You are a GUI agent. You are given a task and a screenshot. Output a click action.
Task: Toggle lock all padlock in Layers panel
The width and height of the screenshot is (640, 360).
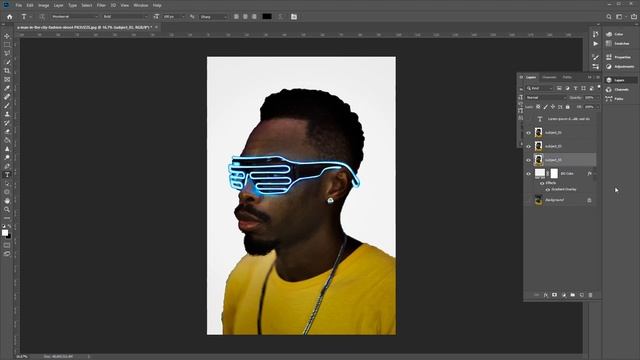[x=567, y=107]
